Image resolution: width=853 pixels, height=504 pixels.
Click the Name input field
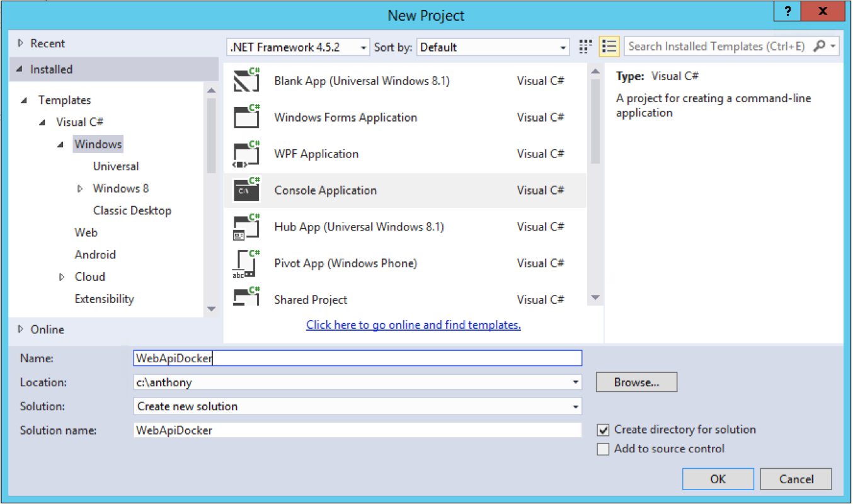tap(358, 358)
